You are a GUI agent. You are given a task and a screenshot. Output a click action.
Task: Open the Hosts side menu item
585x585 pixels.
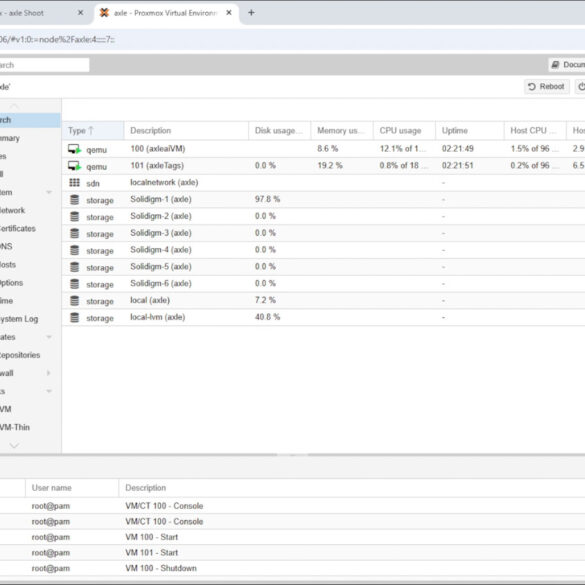pos(30,265)
